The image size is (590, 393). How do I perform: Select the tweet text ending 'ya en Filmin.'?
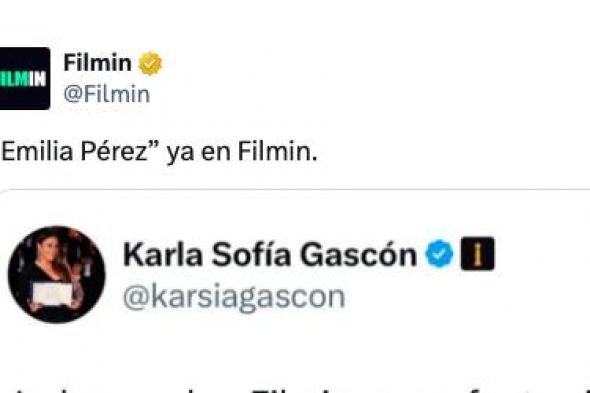(x=159, y=152)
